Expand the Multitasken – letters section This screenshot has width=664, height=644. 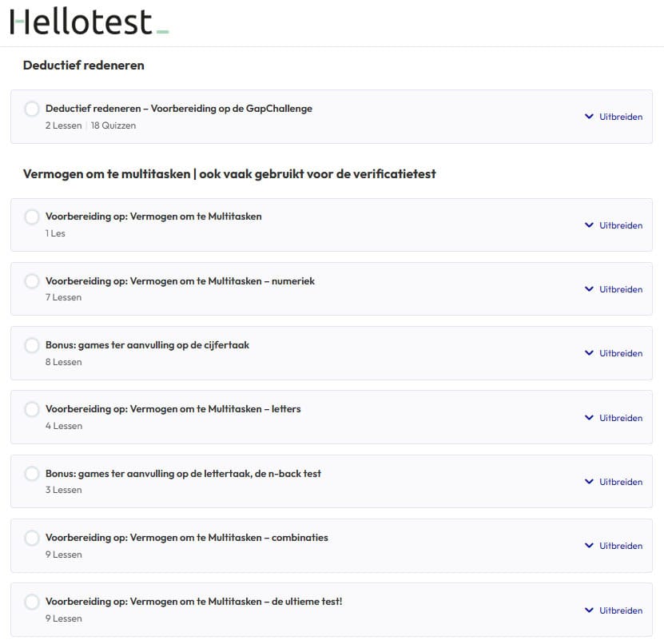tap(614, 418)
